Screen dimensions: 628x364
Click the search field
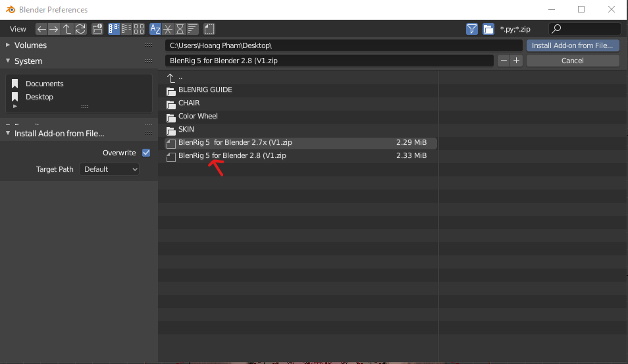585,29
